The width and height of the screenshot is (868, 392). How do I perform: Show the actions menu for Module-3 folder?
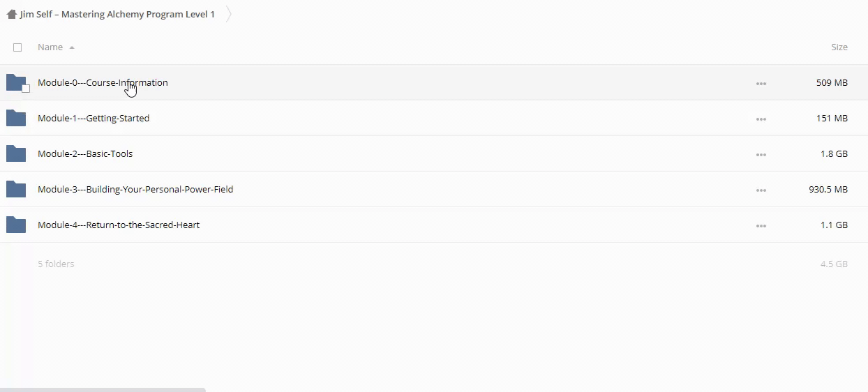tap(761, 190)
